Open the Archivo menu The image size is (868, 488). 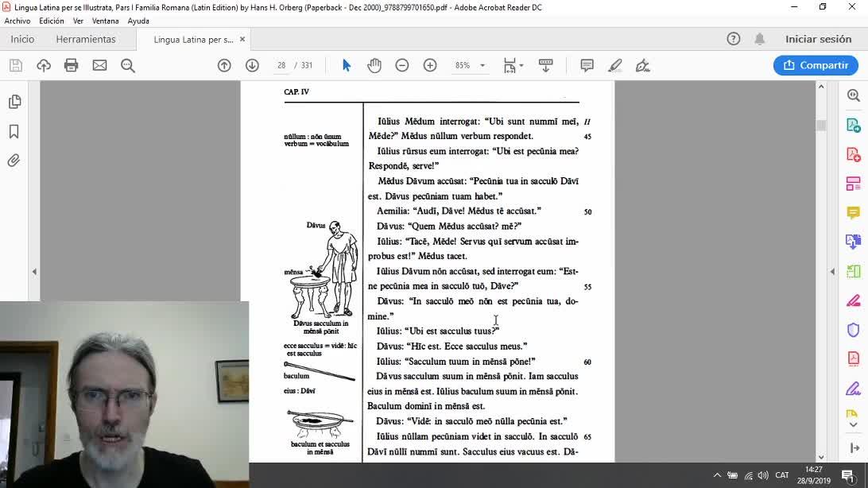click(x=17, y=21)
